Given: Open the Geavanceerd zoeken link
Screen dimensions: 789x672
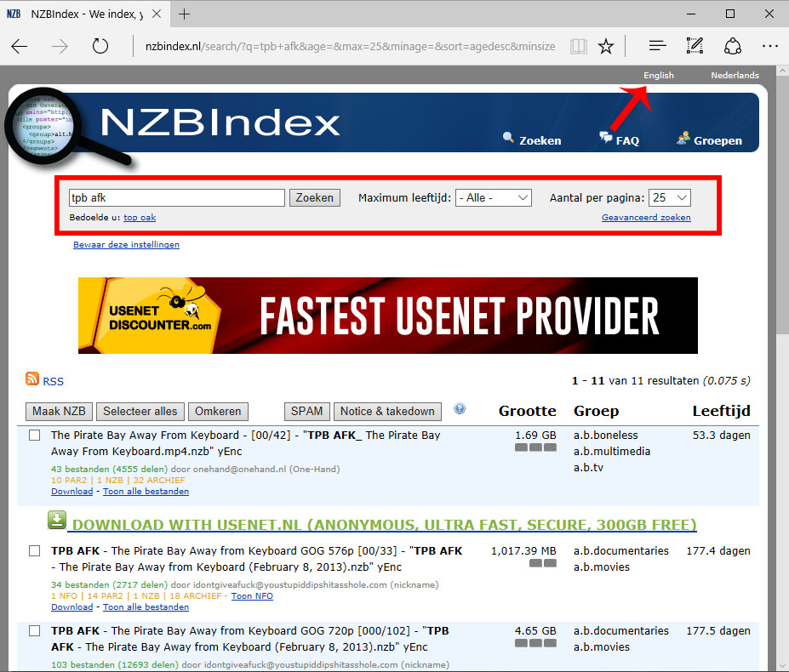Looking at the screenshot, I should pos(646,217).
